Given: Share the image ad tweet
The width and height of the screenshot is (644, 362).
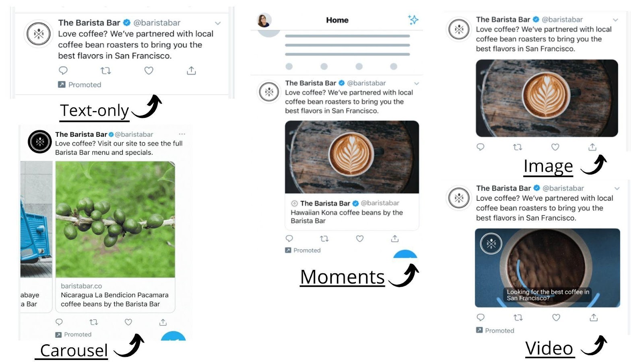Looking at the screenshot, I should [592, 147].
